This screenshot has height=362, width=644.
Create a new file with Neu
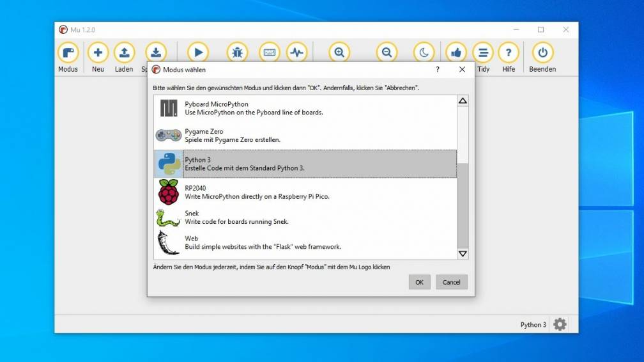click(x=98, y=53)
